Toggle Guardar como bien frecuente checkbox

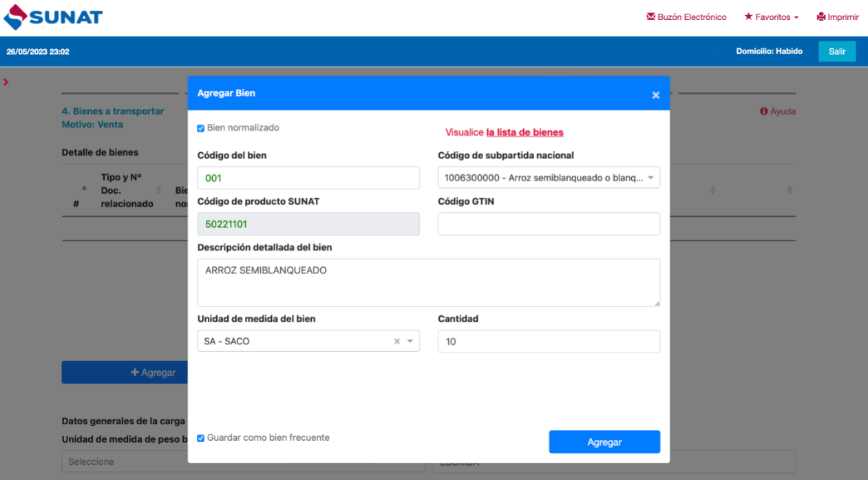click(201, 438)
